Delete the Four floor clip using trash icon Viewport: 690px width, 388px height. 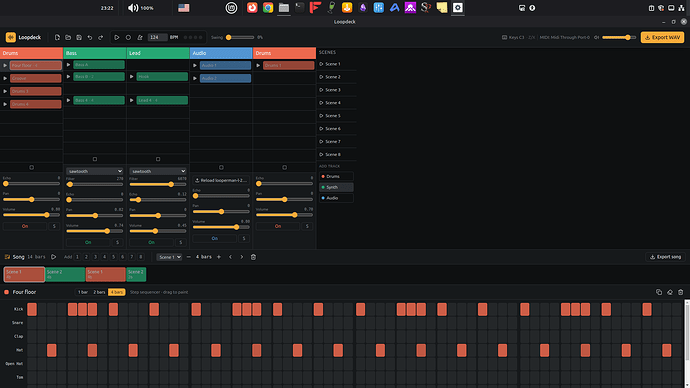pos(681,292)
